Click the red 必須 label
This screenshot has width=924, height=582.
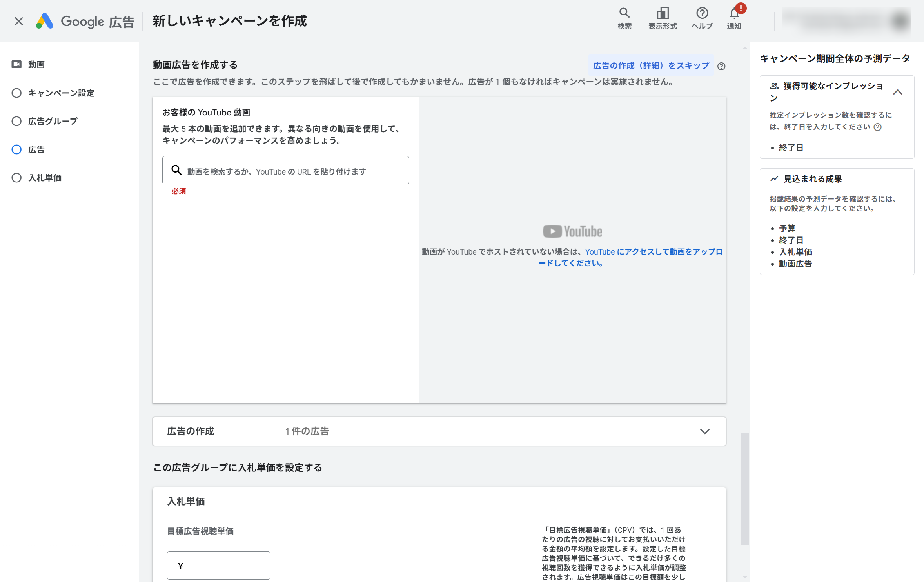179,191
